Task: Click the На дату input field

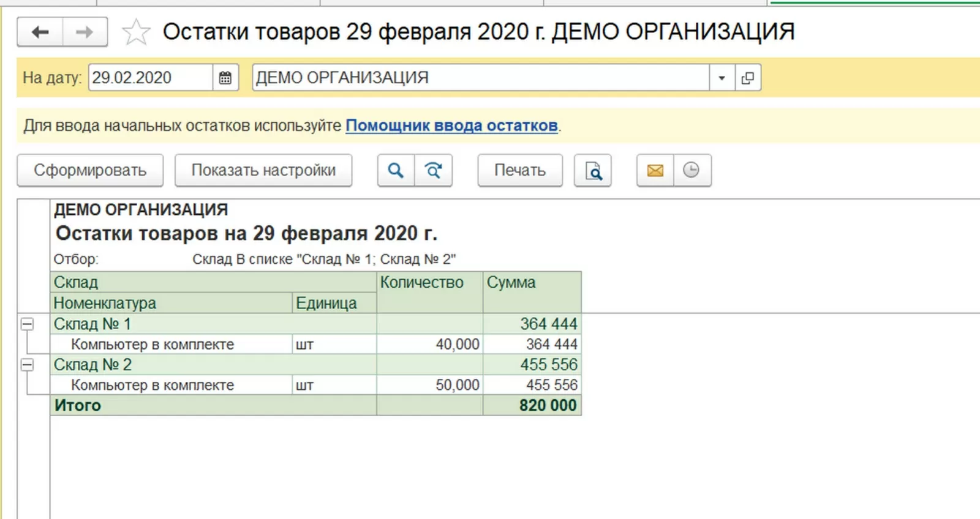Action: tap(150, 78)
